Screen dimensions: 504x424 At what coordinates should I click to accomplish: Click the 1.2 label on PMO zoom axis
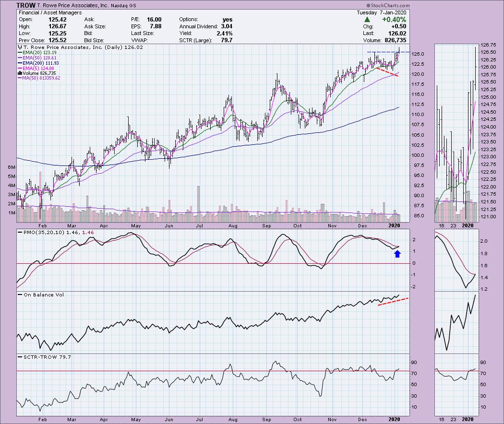click(484, 289)
